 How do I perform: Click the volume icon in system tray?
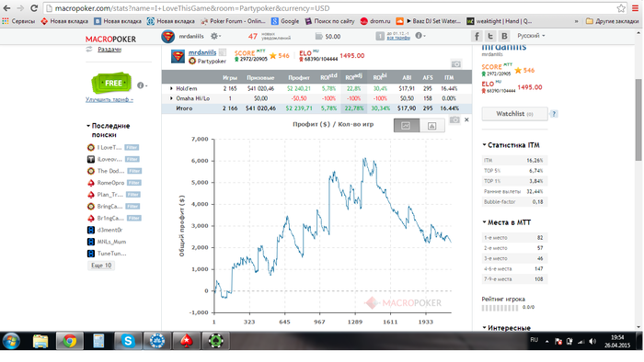tap(592, 341)
